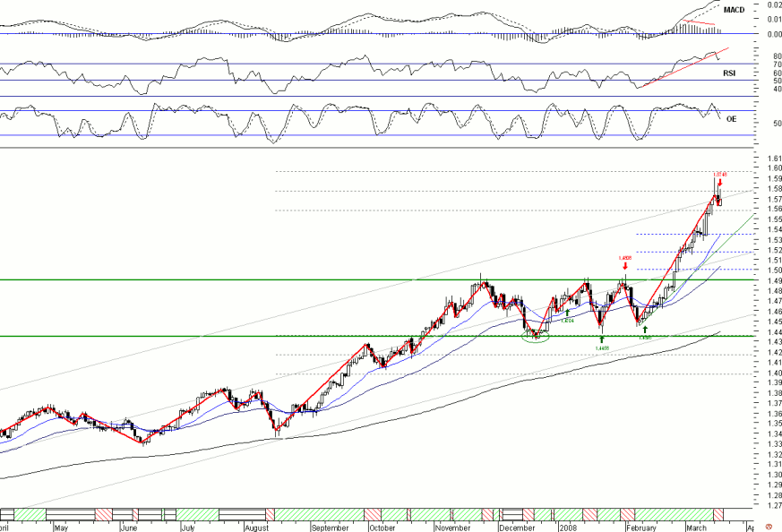
Task: Select October on the time axis
Action: [x=382, y=528]
